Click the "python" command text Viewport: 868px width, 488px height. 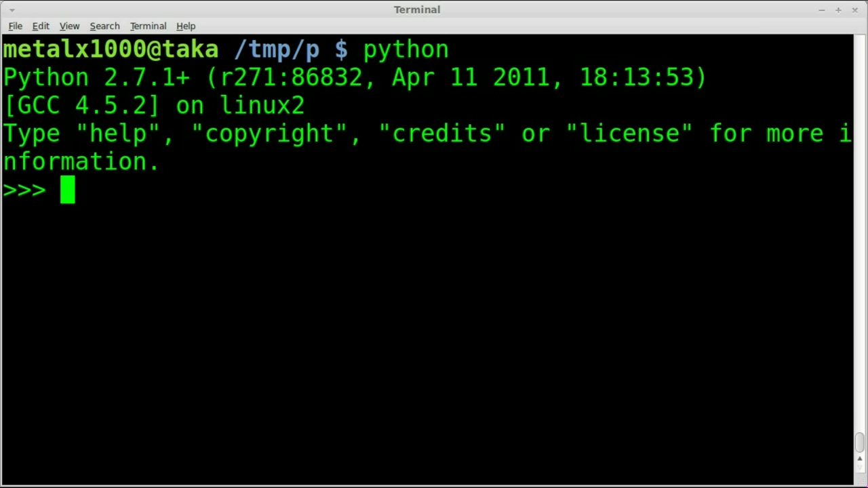(406, 49)
